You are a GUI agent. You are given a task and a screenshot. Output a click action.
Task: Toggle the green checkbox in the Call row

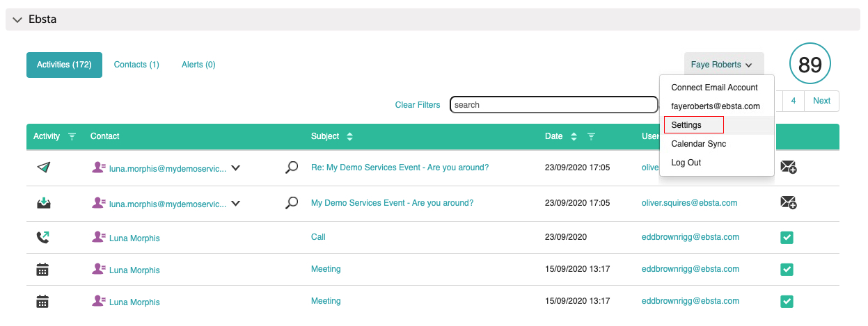pyautogui.click(x=787, y=238)
